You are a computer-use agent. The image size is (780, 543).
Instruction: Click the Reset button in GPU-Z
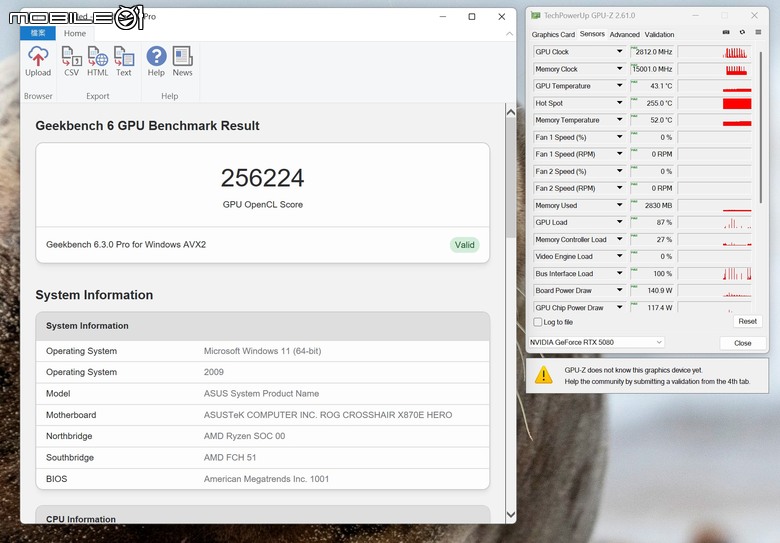pos(747,321)
